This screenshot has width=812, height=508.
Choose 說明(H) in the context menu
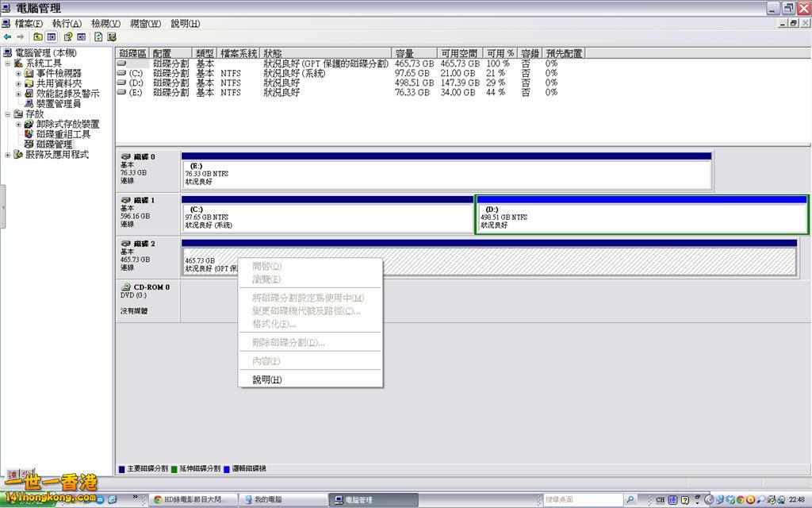266,379
